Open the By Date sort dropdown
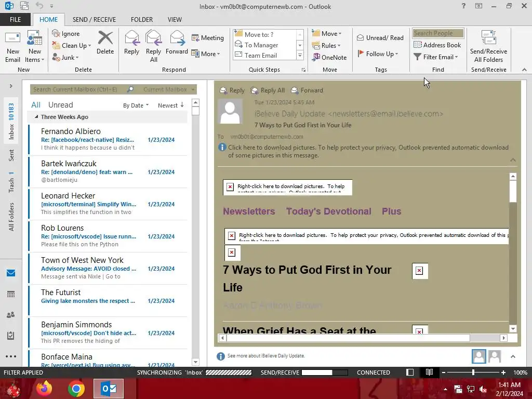 tap(136, 105)
